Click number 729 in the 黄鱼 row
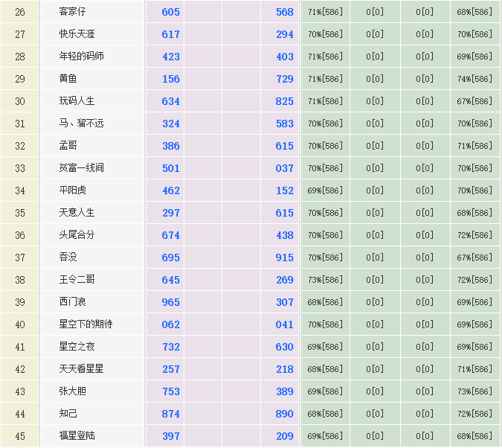The height and width of the screenshot is (448, 502). pyautogui.click(x=284, y=79)
